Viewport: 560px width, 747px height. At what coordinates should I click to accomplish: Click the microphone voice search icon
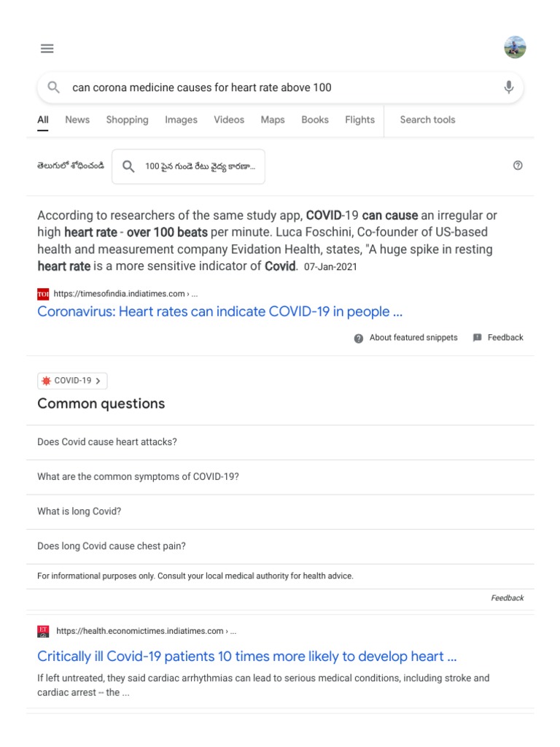point(508,88)
